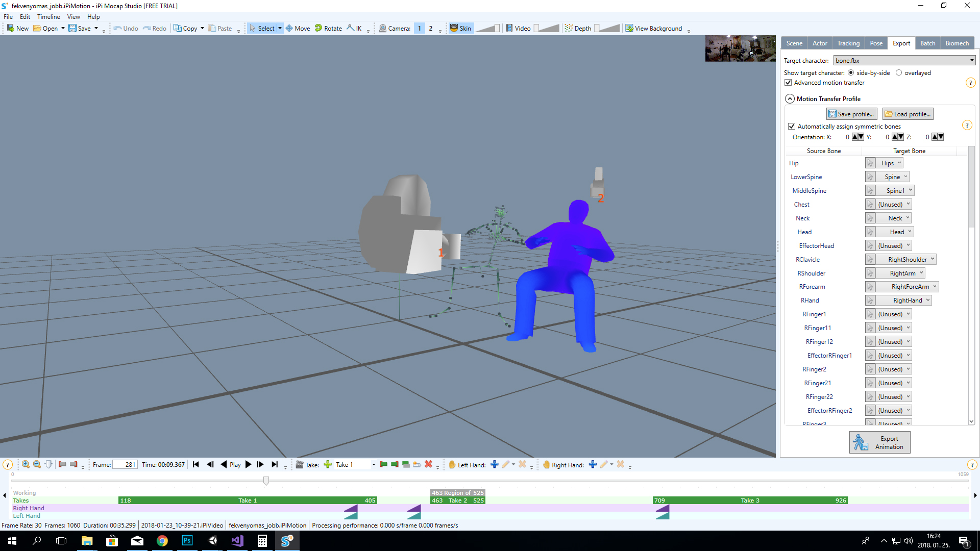Click the play forward arrow
The image size is (980, 551).
pyautogui.click(x=249, y=464)
